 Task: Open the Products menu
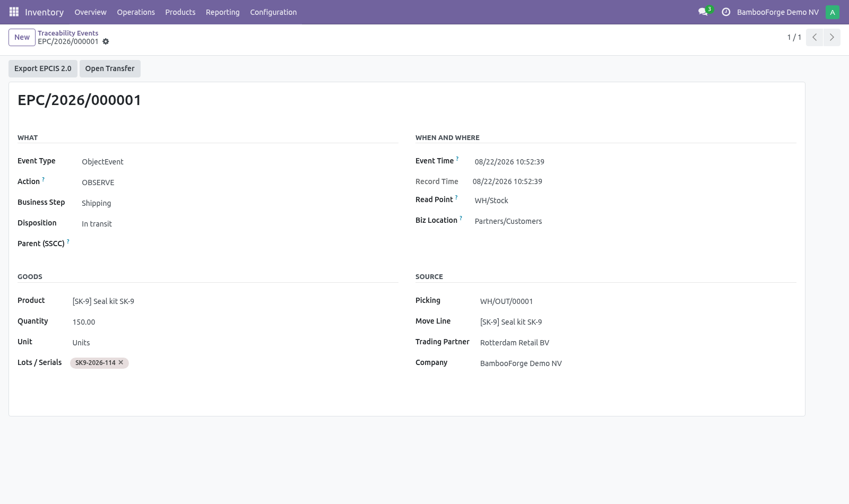[x=180, y=12]
